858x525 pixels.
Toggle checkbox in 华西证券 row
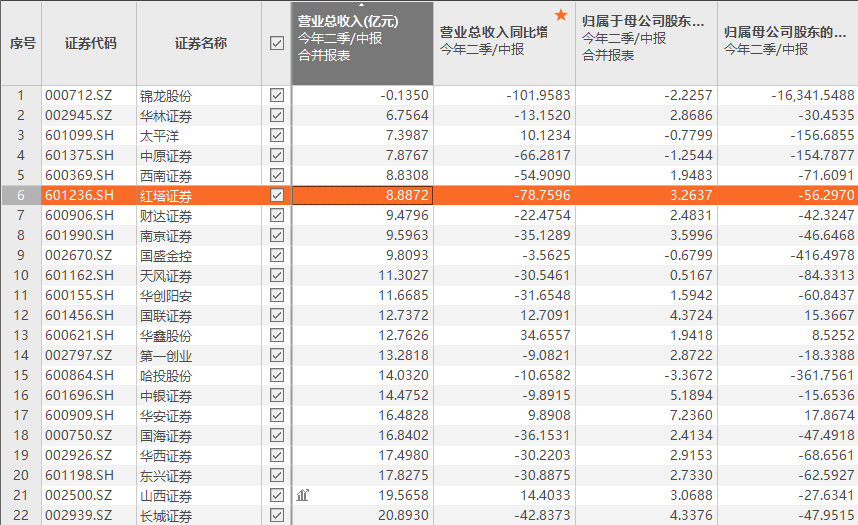point(277,455)
